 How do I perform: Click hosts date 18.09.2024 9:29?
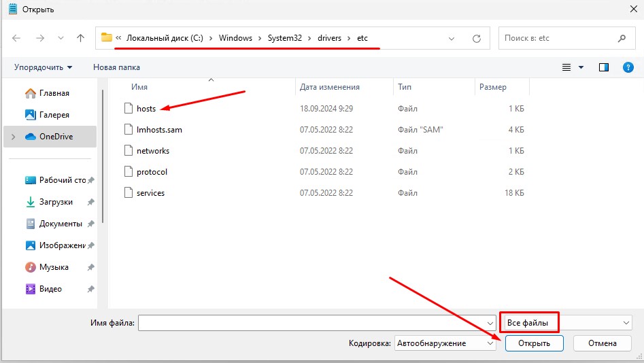[x=326, y=109]
